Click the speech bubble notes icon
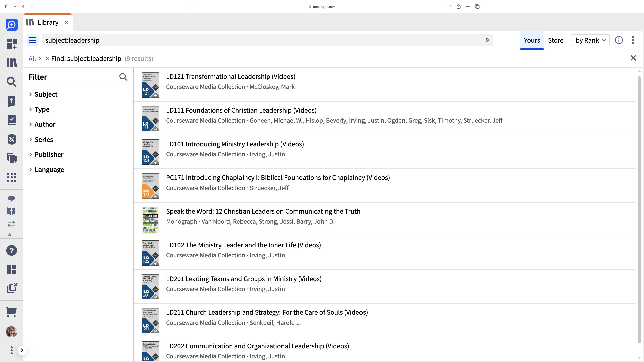Viewport: 644px width, 362px height. 11,199
